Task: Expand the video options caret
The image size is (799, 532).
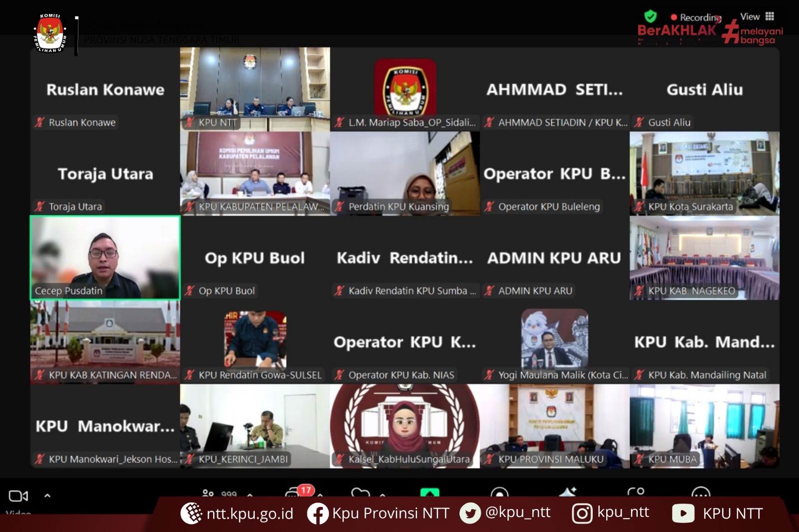Action: tap(47, 496)
